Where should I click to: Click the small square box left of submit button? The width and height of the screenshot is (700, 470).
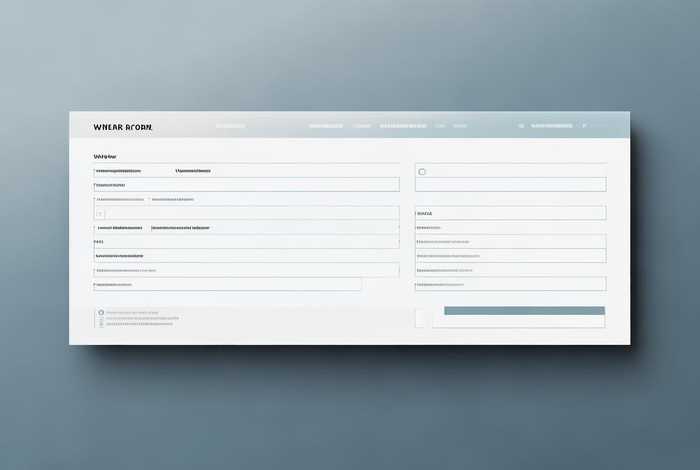click(421, 317)
